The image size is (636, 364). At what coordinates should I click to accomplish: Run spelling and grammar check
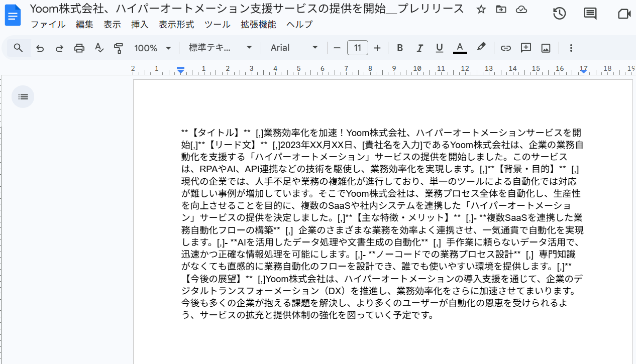[x=99, y=48]
